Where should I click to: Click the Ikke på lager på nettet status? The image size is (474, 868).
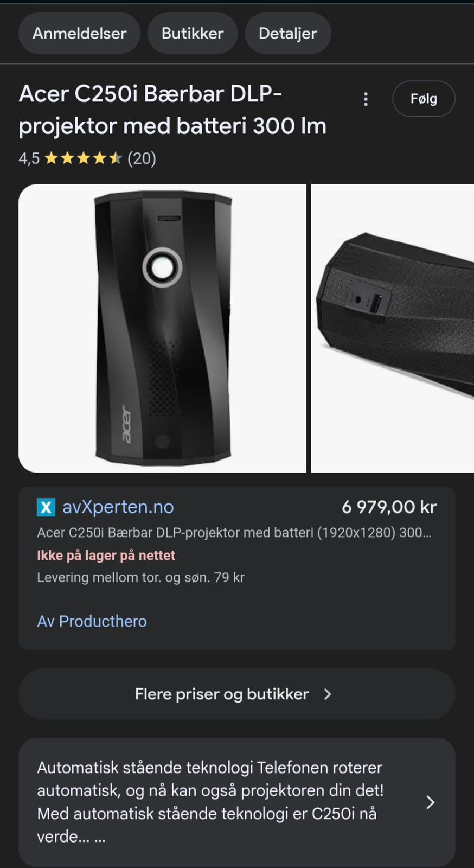point(106,556)
